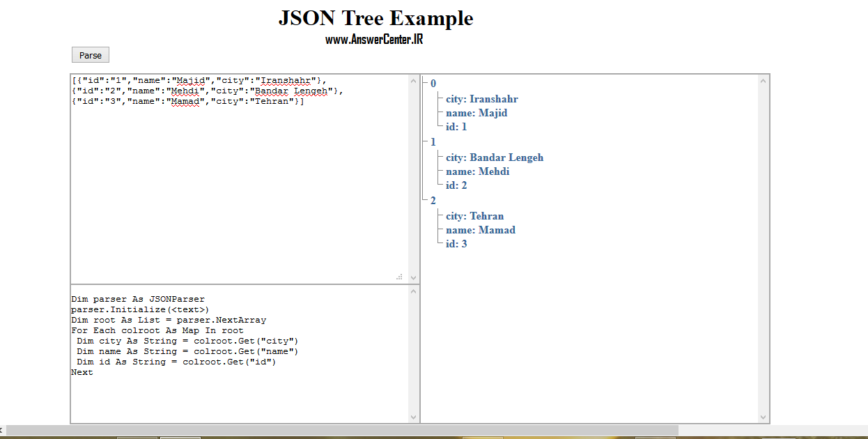Select the 'id: 3' tree item
The height and width of the screenshot is (439, 868).
pyautogui.click(x=456, y=244)
